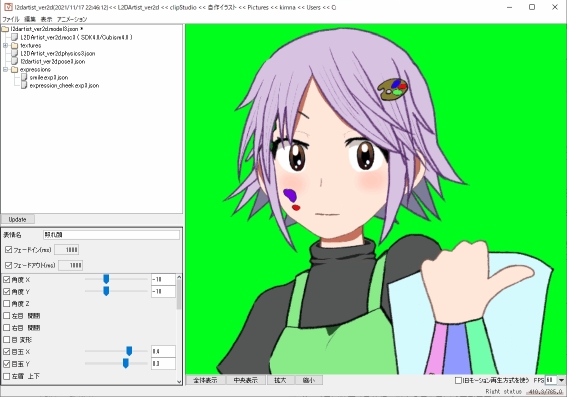Open the アニメーション menu
This screenshot has height=397, width=567.
point(72,19)
